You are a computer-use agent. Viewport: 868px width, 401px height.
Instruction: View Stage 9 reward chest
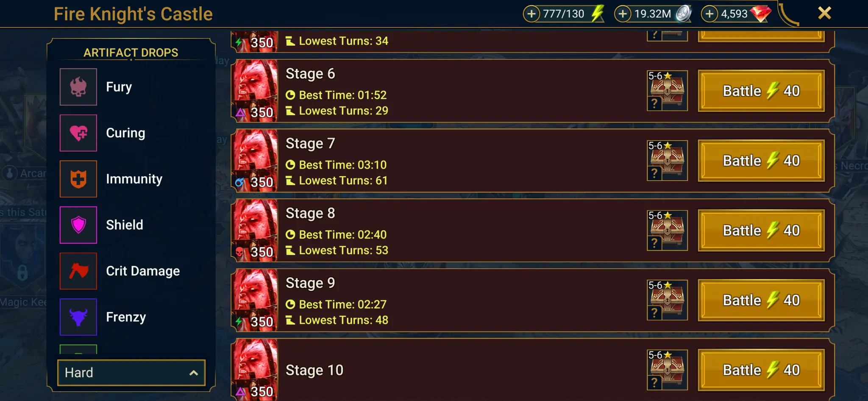click(x=667, y=300)
